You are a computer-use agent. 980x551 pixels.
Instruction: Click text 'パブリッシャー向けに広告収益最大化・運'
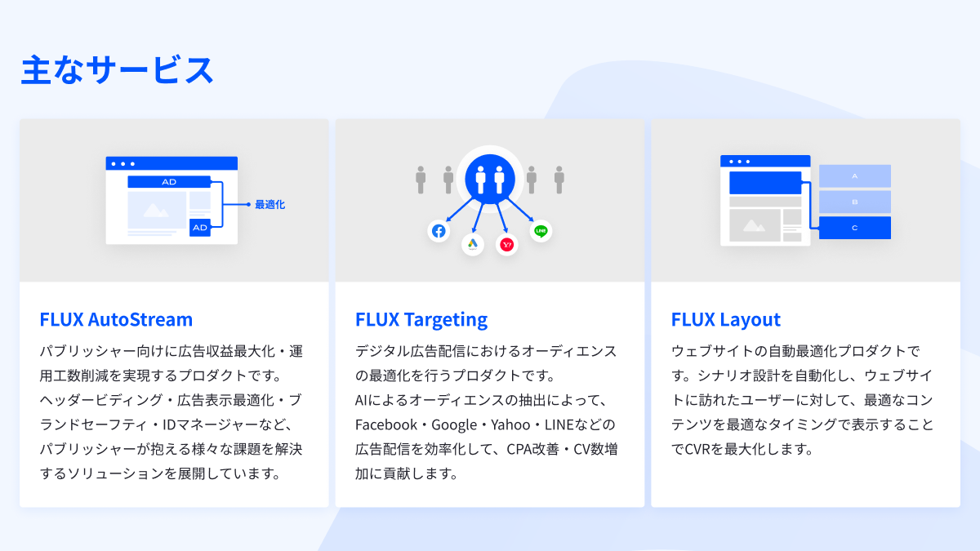pyautogui.click(x=171, y=351)
